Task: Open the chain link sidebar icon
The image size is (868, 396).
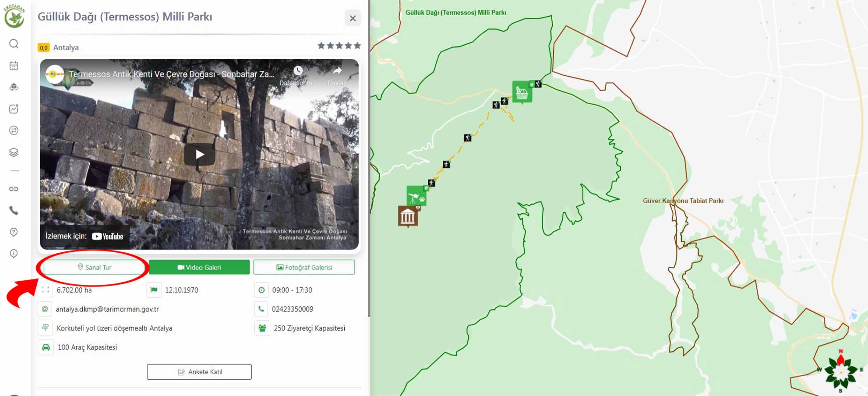Action: 14,189
